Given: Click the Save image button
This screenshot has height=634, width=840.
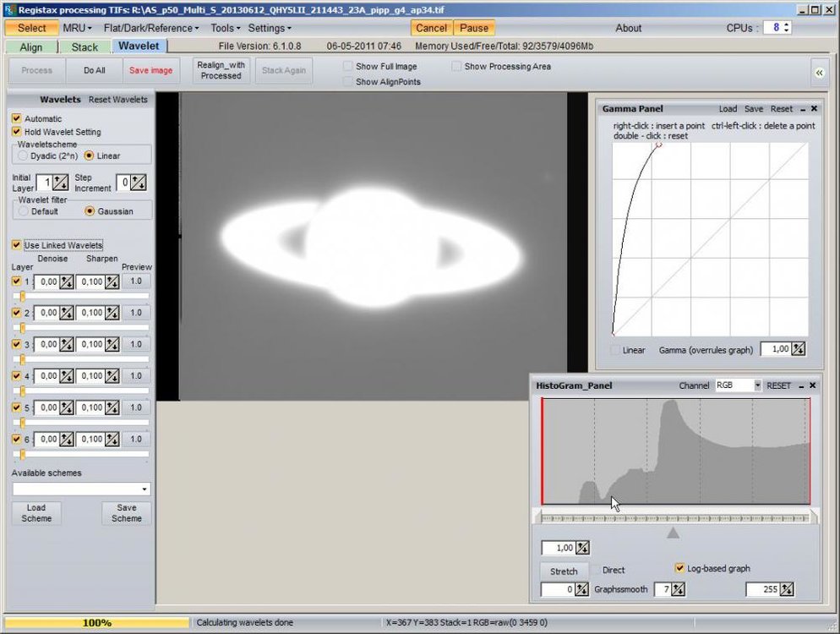Looking at the screenshot, I should pyautogui.click(x=151, y=70).
